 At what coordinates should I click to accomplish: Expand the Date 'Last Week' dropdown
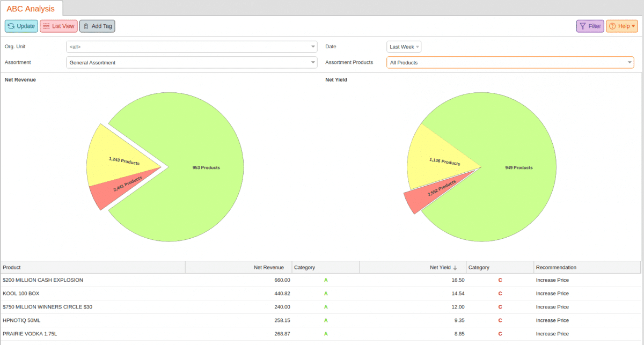click(418, 47)
